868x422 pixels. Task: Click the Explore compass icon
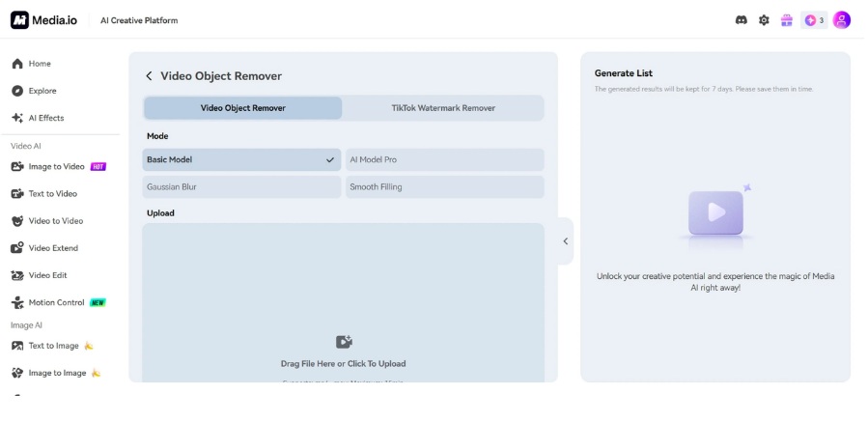(17, 91)
